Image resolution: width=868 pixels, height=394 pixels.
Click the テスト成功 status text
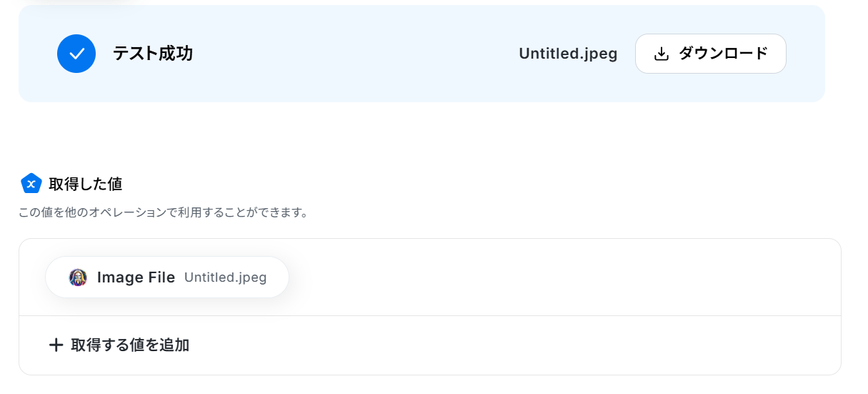click(153, 54)
